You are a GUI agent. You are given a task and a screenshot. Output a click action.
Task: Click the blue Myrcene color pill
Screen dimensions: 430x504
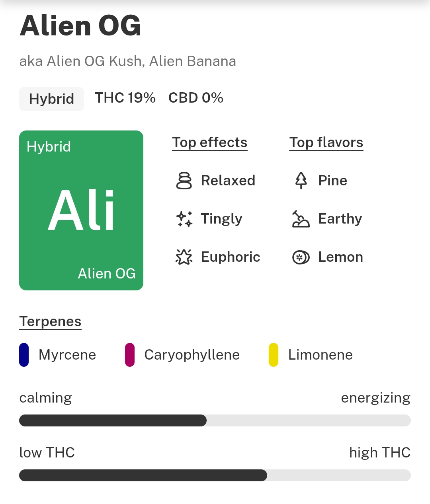click(24, 355)
